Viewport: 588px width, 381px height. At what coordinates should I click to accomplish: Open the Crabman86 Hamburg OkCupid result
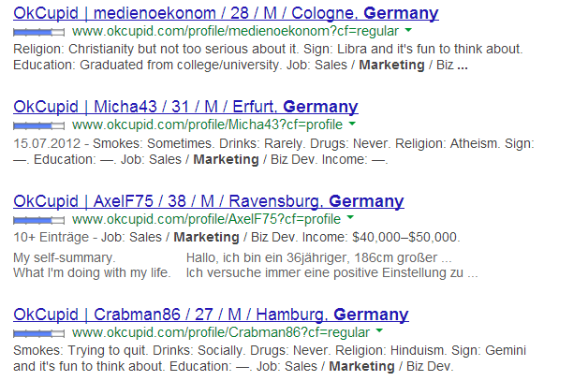(211, 315)
